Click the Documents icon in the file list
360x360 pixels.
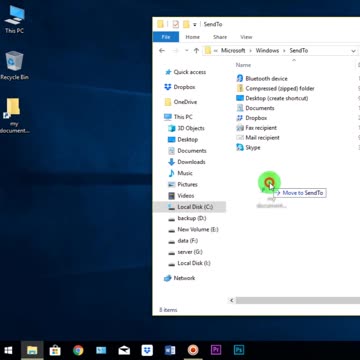click(240, 108)
